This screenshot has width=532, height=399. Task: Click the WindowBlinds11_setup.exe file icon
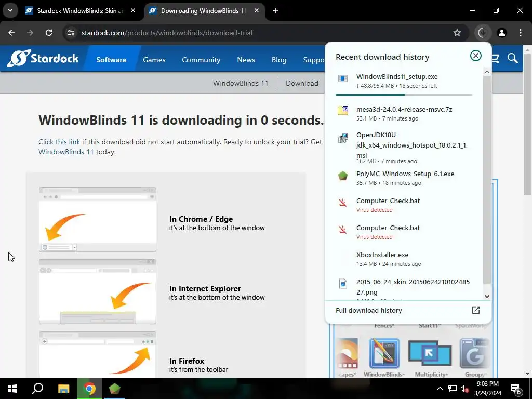[x=343, y=78]
